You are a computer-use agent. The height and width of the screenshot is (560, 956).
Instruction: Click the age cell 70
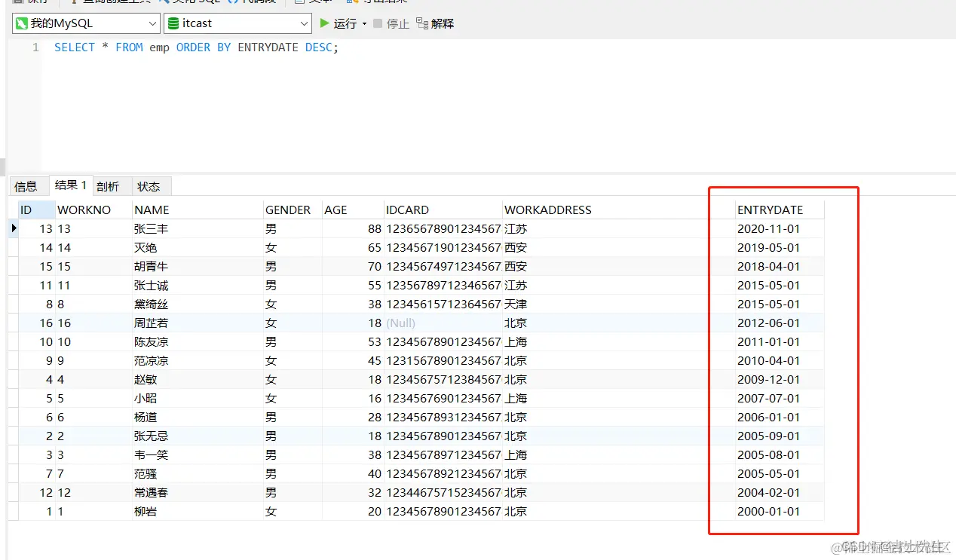353,266
